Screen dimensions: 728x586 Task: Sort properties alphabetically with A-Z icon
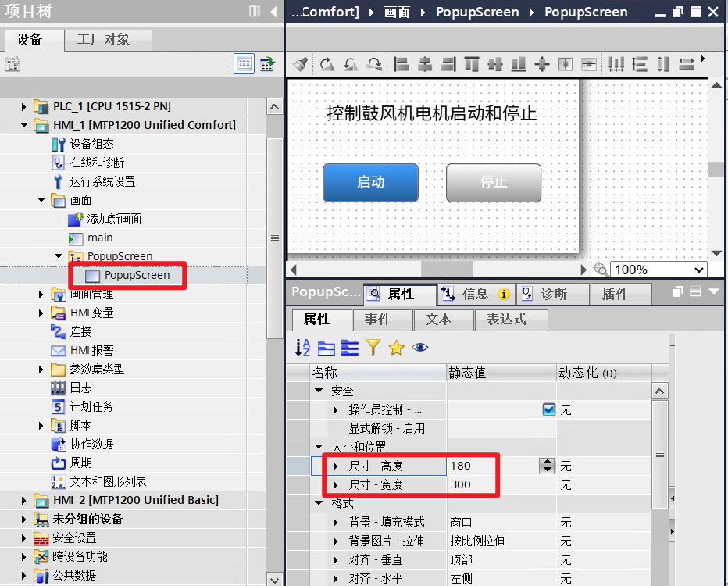click(302, 348)
